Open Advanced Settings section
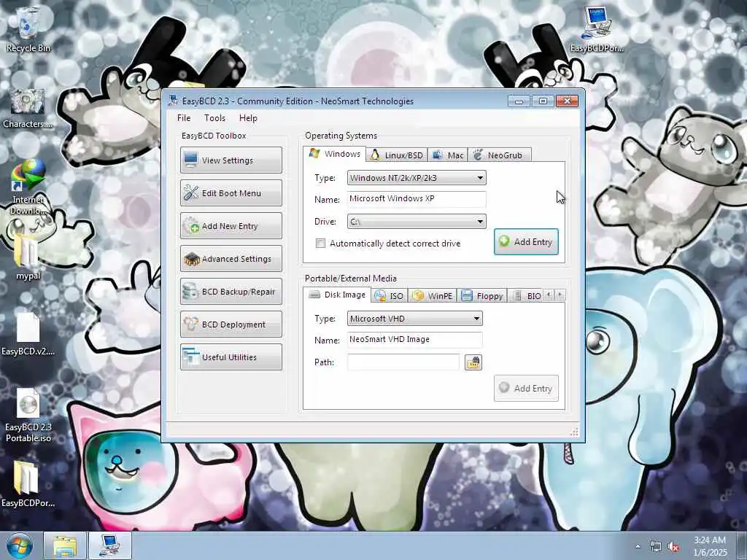 231,259
